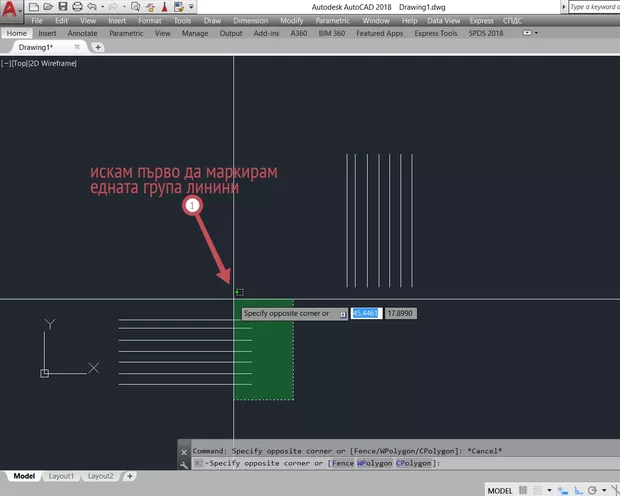Viewport: 620px width, 496px height.
Task: Open snap settings dropdown arrow in status bar
Action: tap(549, 490)
